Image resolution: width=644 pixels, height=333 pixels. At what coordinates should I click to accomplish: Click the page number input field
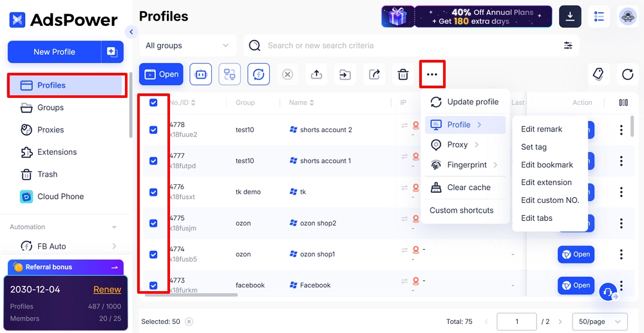[x=516, y=321]
